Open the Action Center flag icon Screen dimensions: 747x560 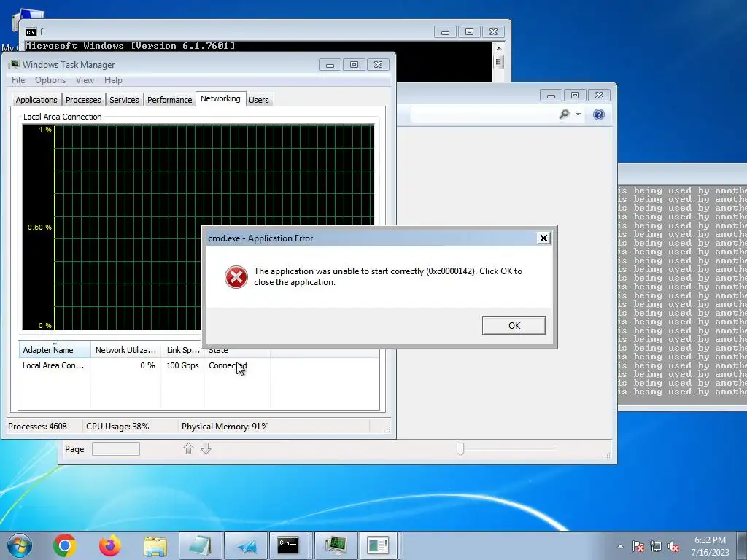[x=638, y=546]
